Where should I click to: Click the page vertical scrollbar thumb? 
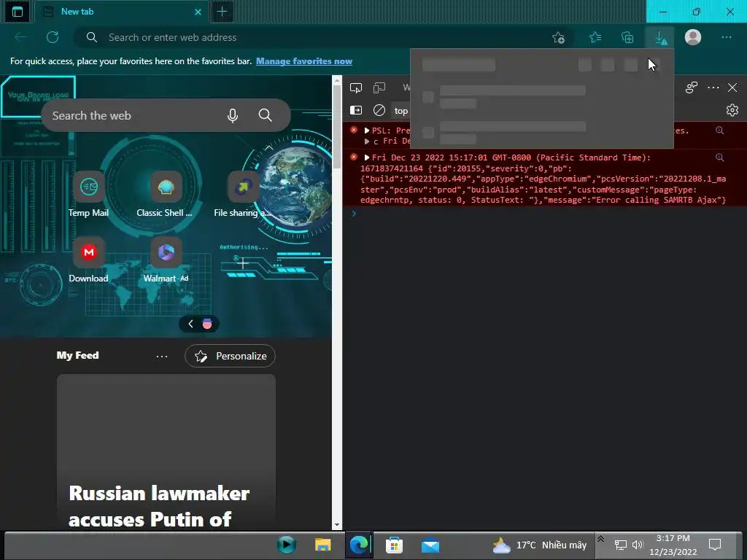point(337,126)
